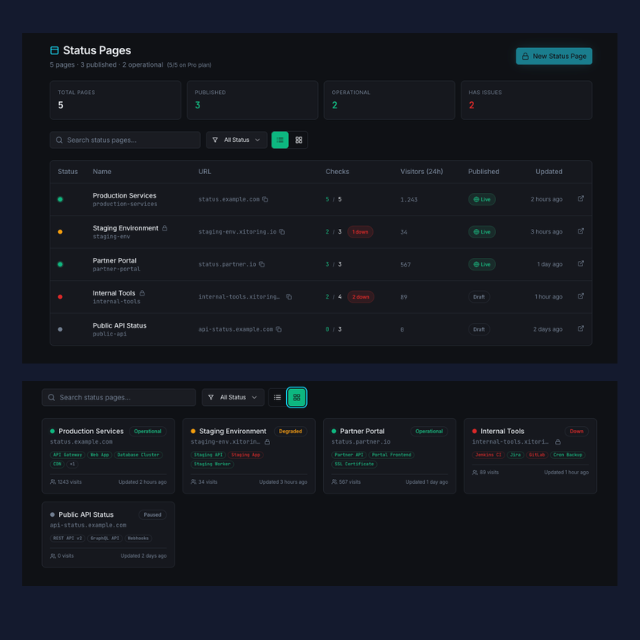Open Staging Environment row external link icon
This screenshot has width=640, height=640.
tap(580, 231)
